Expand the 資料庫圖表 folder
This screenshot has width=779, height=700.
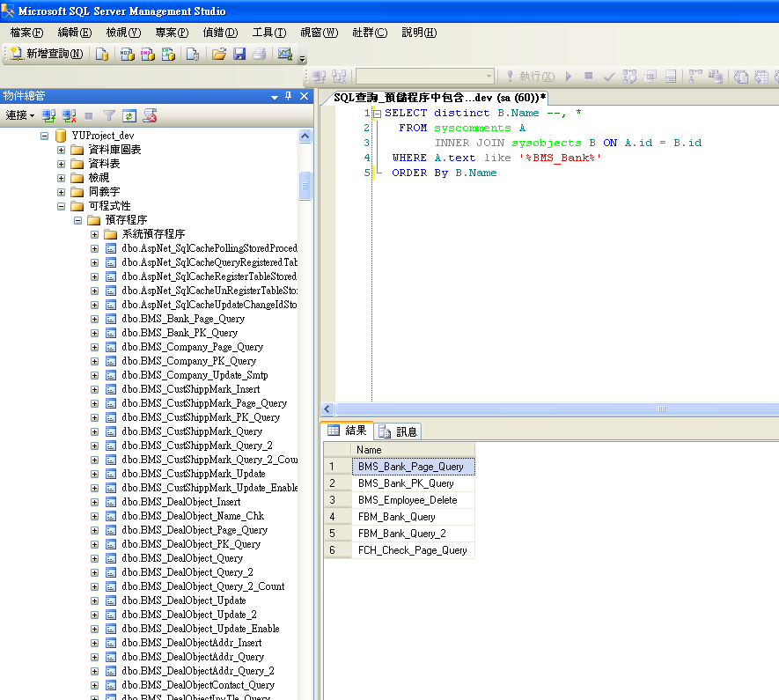pos(61,150)
